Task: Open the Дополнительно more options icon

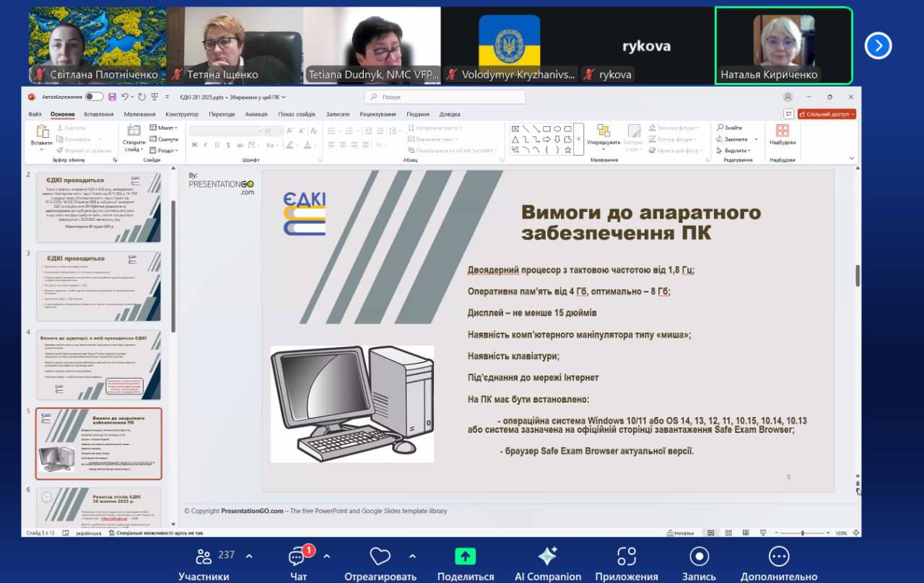Action: [x=778, y=556]
